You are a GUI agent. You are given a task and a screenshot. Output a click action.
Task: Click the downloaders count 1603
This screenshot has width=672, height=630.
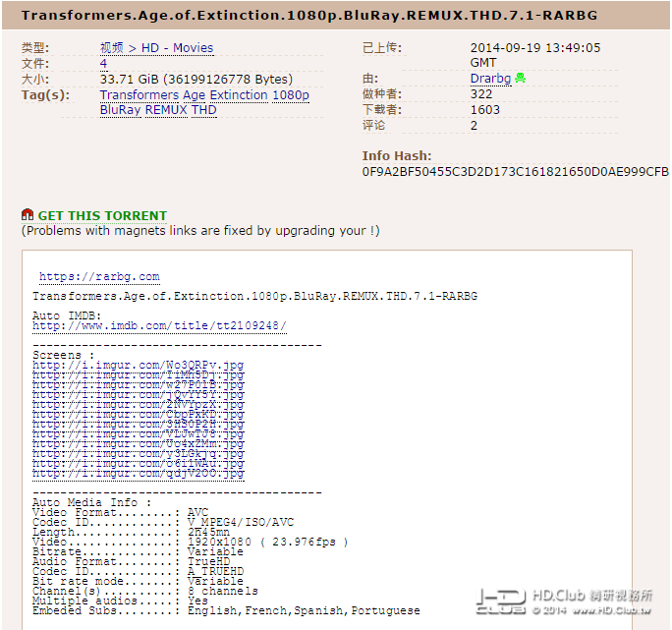[485, 110]
